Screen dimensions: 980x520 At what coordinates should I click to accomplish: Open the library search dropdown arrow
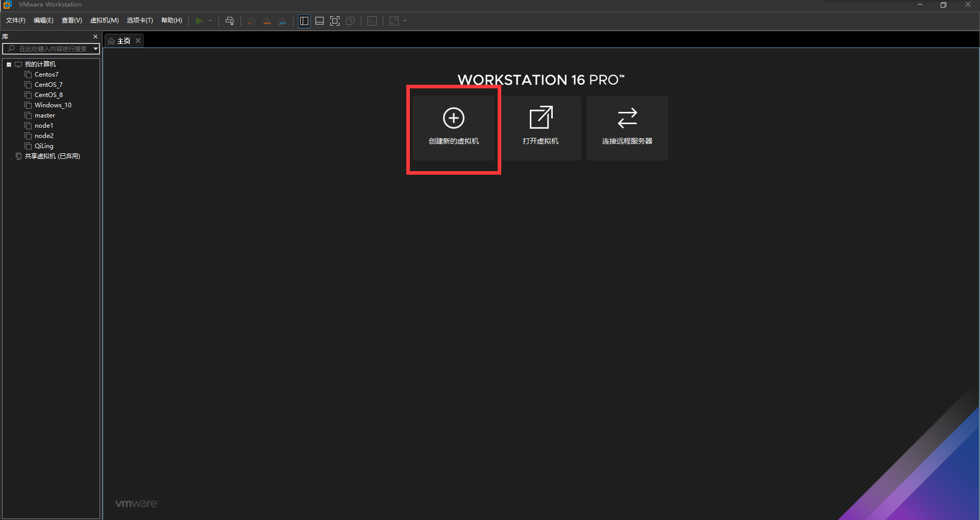point(95,49)
